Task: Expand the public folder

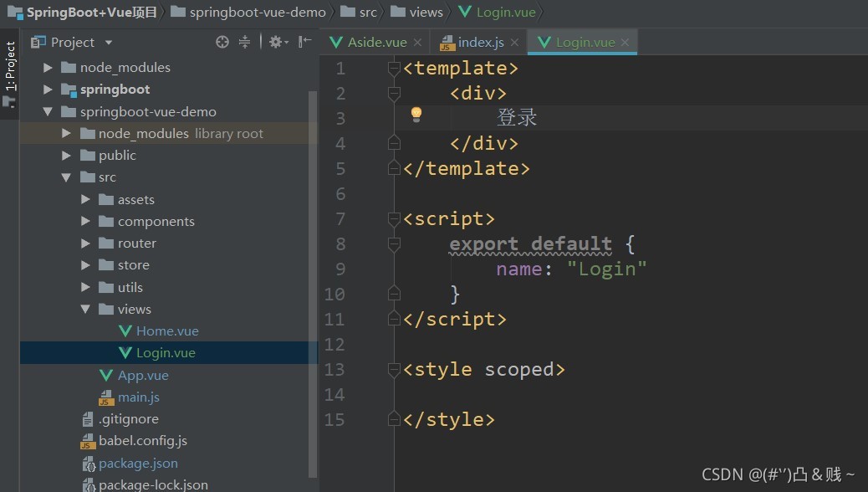Action: (x=66, y=156)
